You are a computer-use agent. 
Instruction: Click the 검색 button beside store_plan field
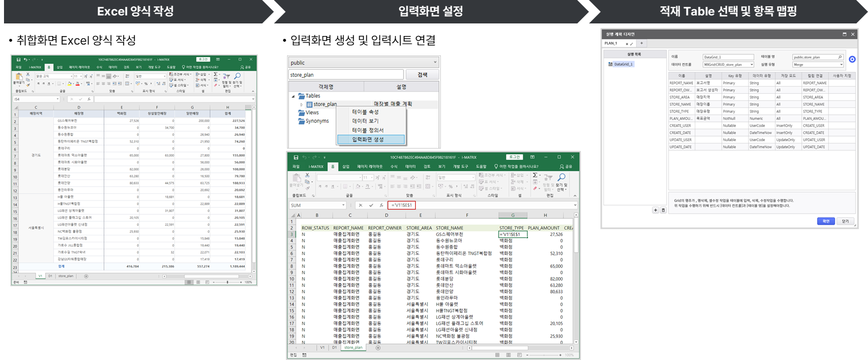click(x=422, y=75)
